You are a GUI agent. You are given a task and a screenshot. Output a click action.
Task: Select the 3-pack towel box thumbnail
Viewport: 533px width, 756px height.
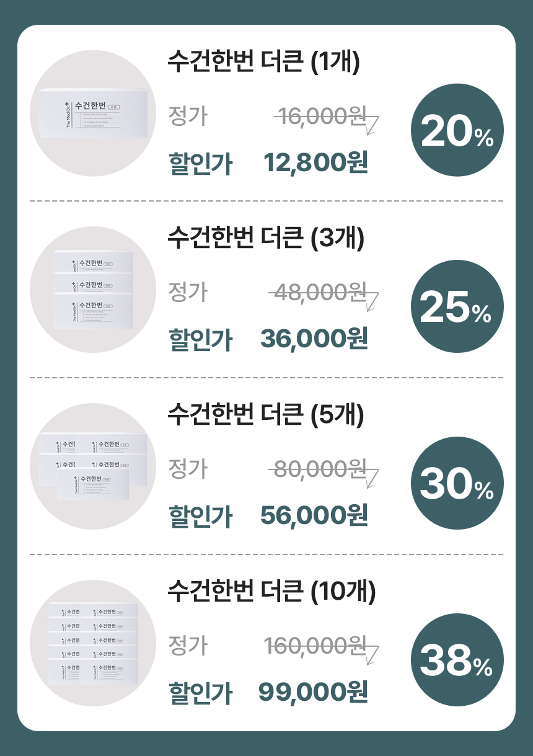[93, 290]
